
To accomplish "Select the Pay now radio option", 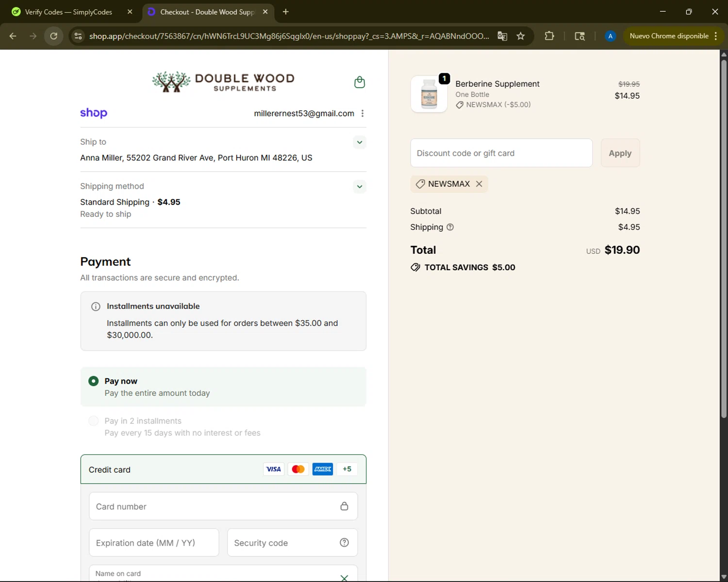I will (x=94, y=381).
